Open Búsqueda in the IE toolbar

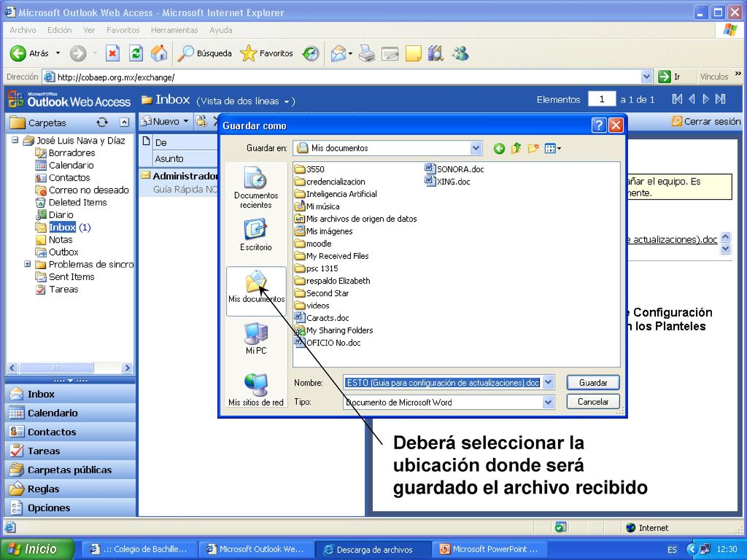(x=204, y=53)
